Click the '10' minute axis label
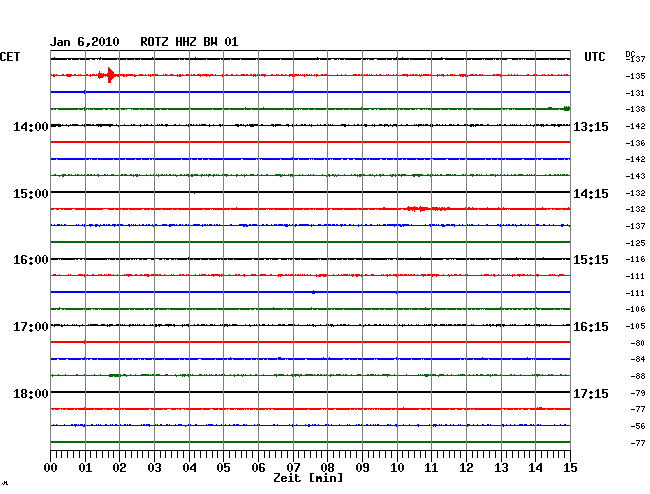Viewport: 650px width, 494px height. tap(397, 468)
